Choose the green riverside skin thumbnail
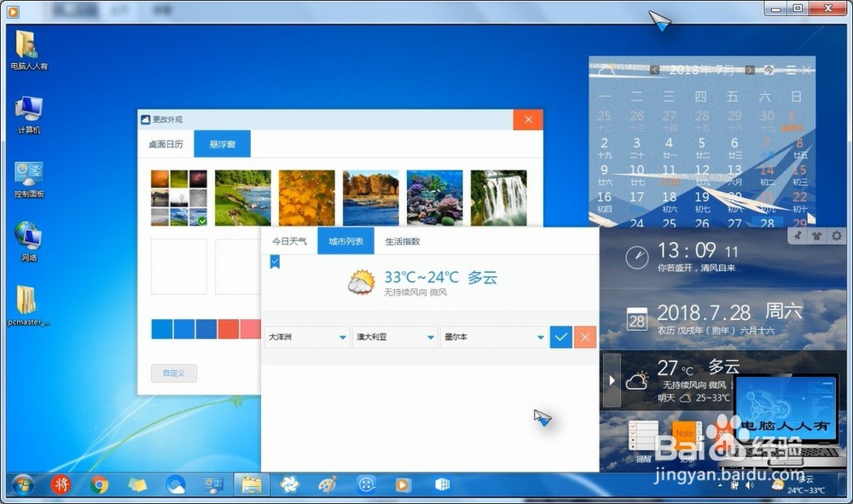 242,198
